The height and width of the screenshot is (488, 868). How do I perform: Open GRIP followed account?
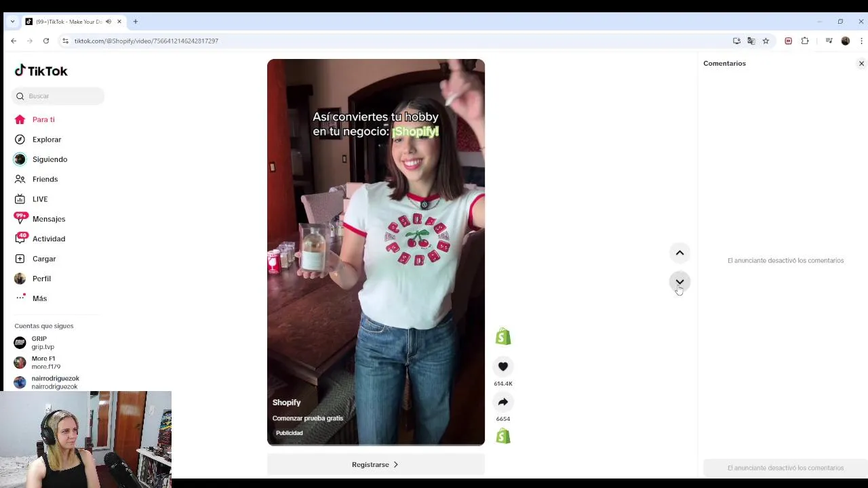tap(47, 342)
